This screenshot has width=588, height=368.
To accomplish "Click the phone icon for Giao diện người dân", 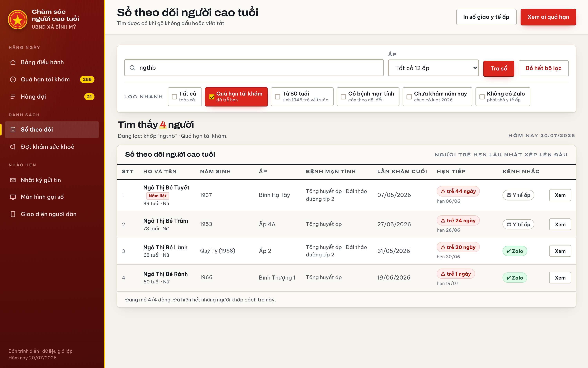I will [x=13, y=214].
